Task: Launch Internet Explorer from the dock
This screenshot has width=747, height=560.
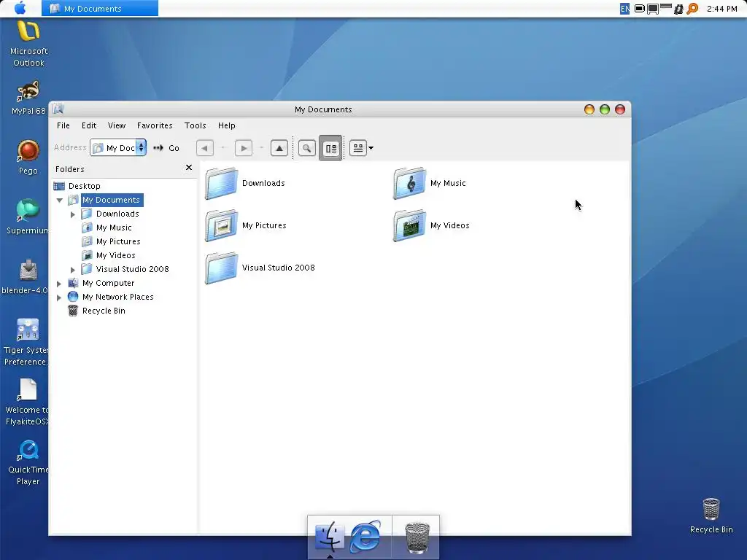Action: pos(366,537)
